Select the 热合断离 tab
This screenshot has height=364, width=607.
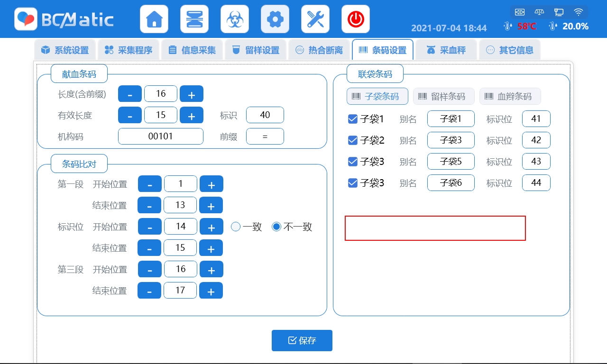coord(319,50)
